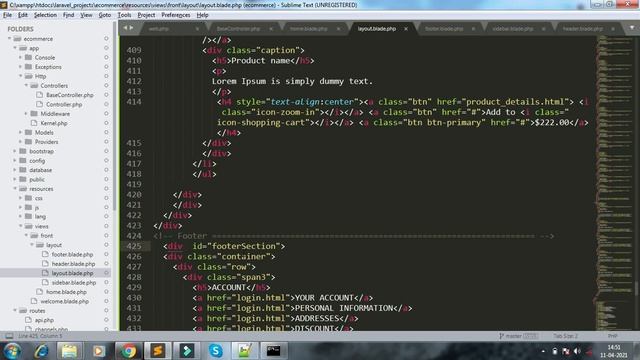This screenshot has width=640, height=360.
Task: Open Google Chrome from taskbar
Action: pos(128,351)
